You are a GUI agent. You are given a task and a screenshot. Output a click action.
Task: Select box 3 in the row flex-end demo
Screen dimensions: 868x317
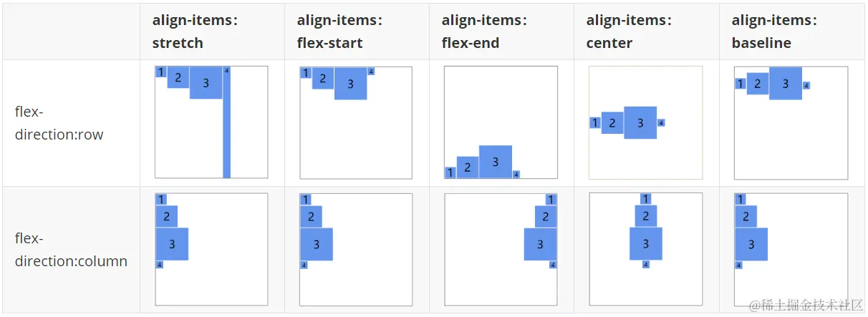(x=495, y=162)
